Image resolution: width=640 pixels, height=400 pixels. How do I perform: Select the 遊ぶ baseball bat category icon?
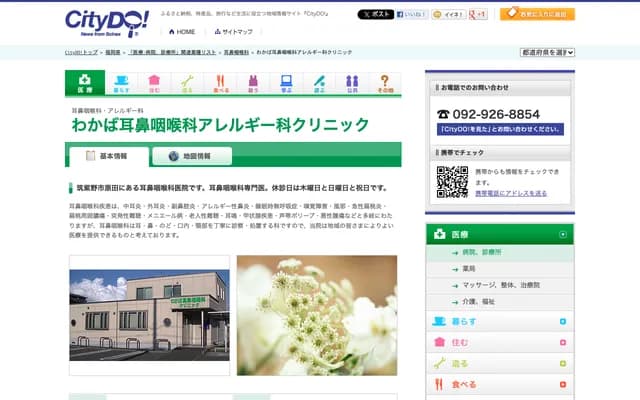point(319,84)
